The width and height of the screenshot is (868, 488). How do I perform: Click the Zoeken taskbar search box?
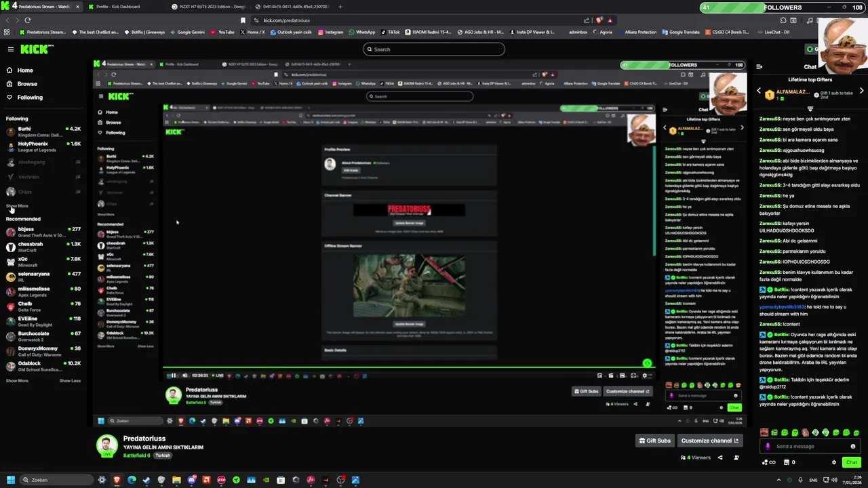coord(56,480)
